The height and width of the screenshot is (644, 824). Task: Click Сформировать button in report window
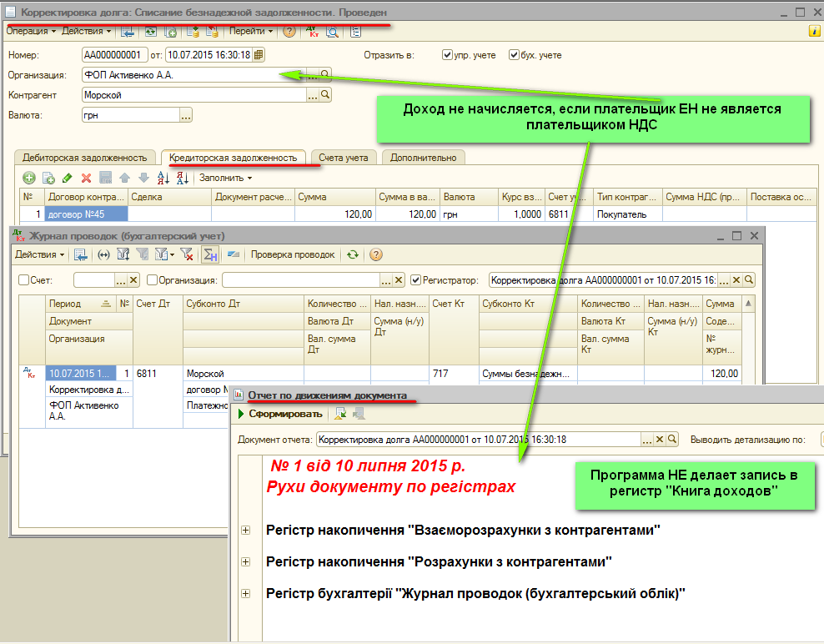[280, 415]
